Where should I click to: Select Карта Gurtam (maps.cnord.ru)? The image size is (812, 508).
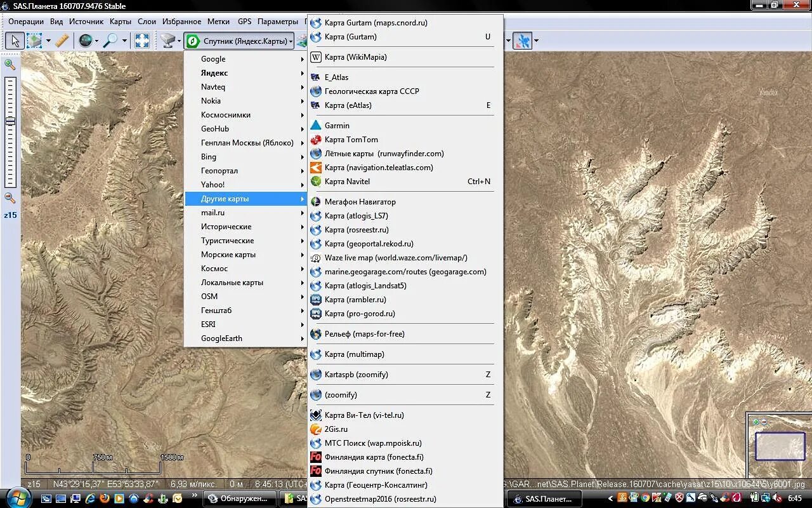point(405,23)
